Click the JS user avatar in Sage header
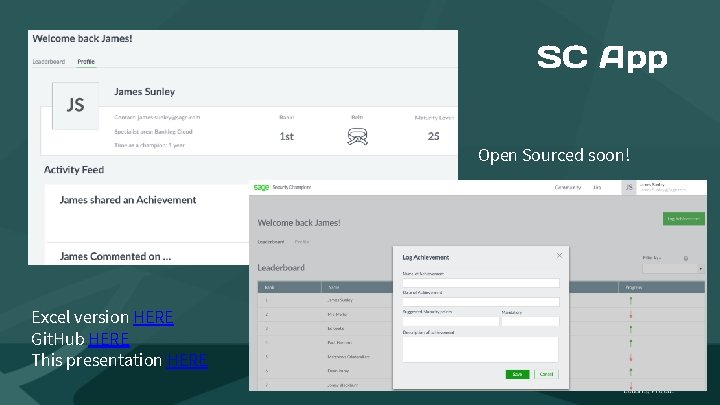This screenshot has height=405, width=720. [629, 187]
